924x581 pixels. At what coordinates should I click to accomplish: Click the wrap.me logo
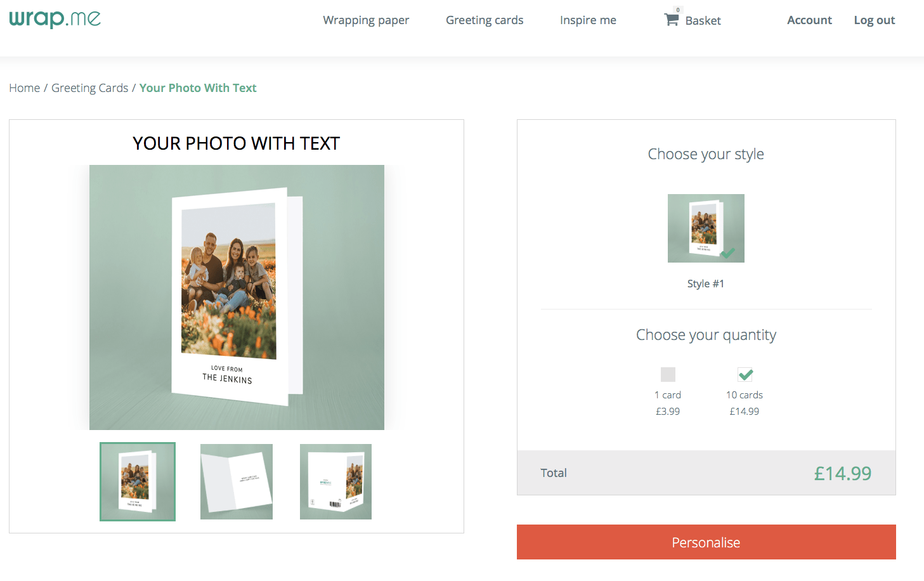55,18
